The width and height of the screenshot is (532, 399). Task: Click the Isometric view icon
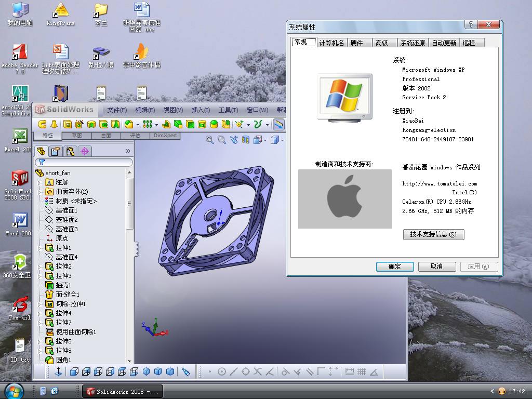click(146, 371)
